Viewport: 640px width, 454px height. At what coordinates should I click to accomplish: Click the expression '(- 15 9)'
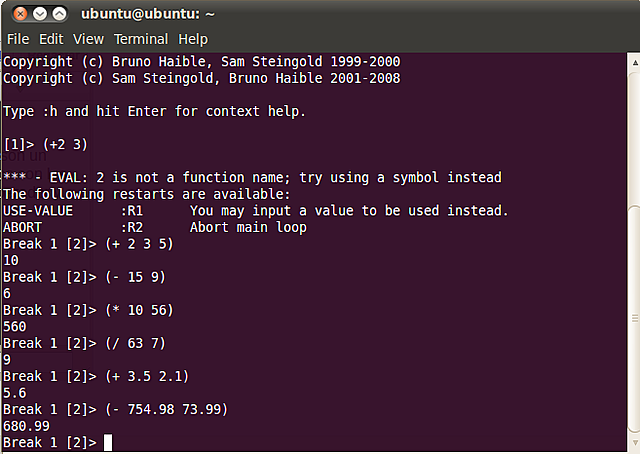click(x=136, y=277)
